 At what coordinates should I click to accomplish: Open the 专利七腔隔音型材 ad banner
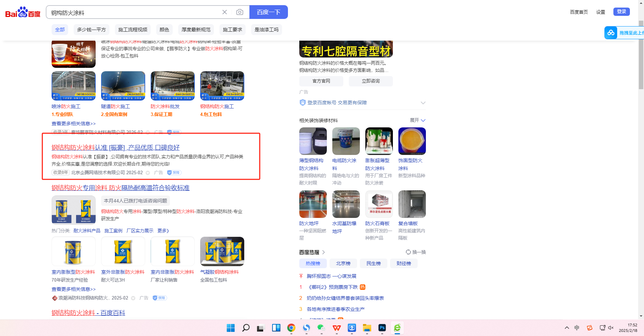[x=346, y=49]
